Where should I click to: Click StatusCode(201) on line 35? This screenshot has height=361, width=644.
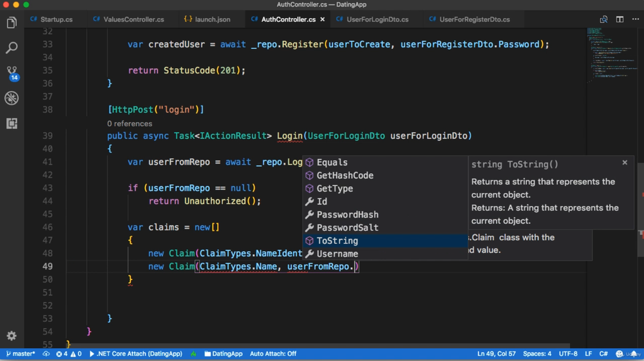click(202, 71)
